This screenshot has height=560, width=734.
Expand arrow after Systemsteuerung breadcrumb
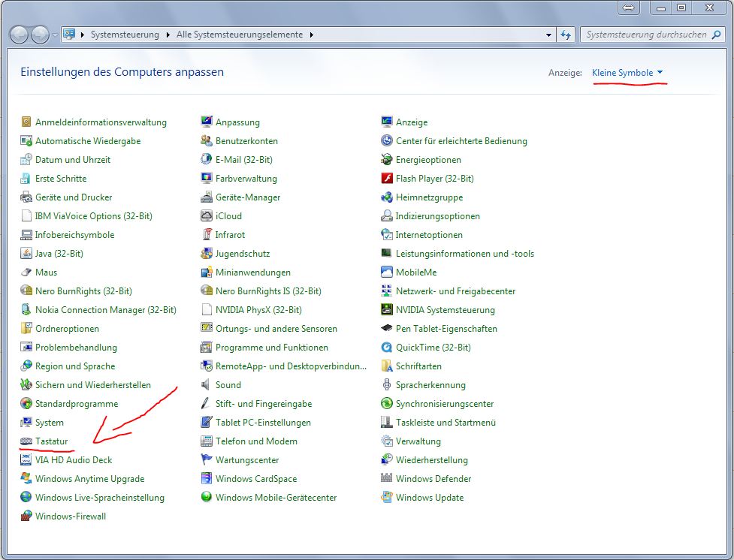tap(168, 35)
